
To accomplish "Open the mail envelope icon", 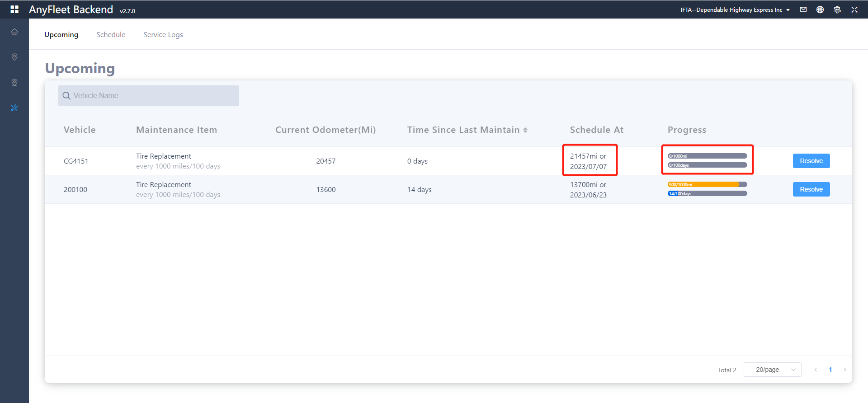I will click(x=803, y=9).
